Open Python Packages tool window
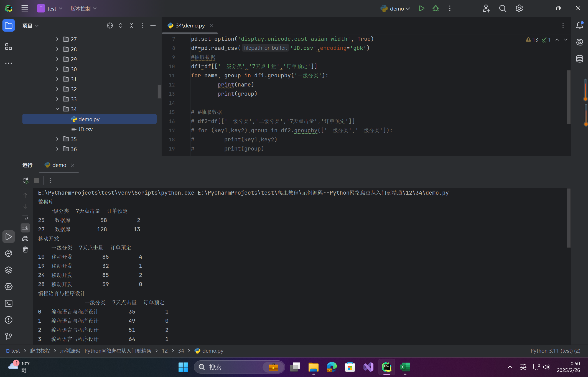Viewport: 588px width, 377px height. (9, 270)
